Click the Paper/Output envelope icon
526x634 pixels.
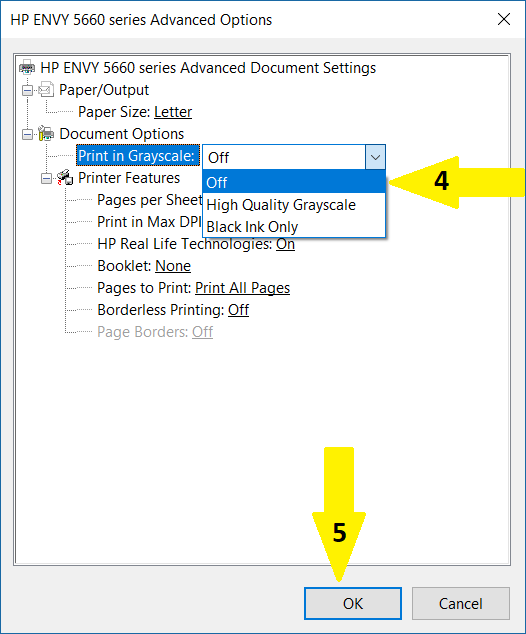click(x=46, y=89)
